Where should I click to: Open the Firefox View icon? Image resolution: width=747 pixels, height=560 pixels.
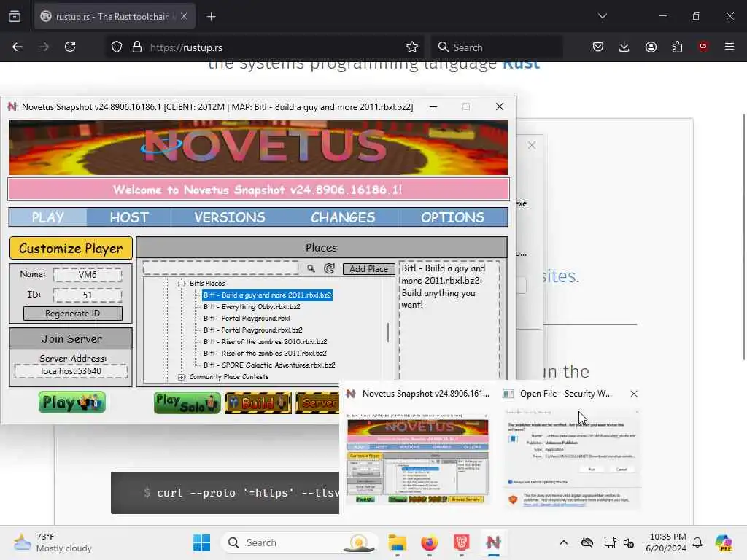tap(15, 17)
